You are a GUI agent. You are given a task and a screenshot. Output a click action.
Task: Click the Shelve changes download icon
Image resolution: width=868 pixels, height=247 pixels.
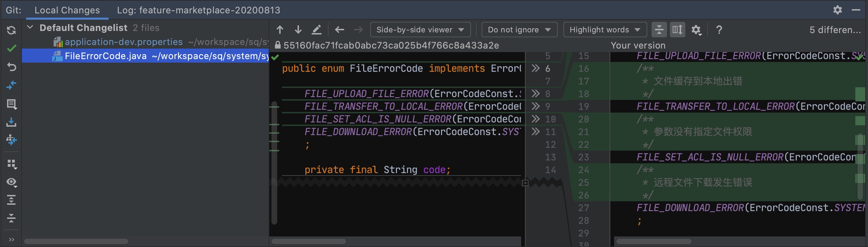pos(11,122)
